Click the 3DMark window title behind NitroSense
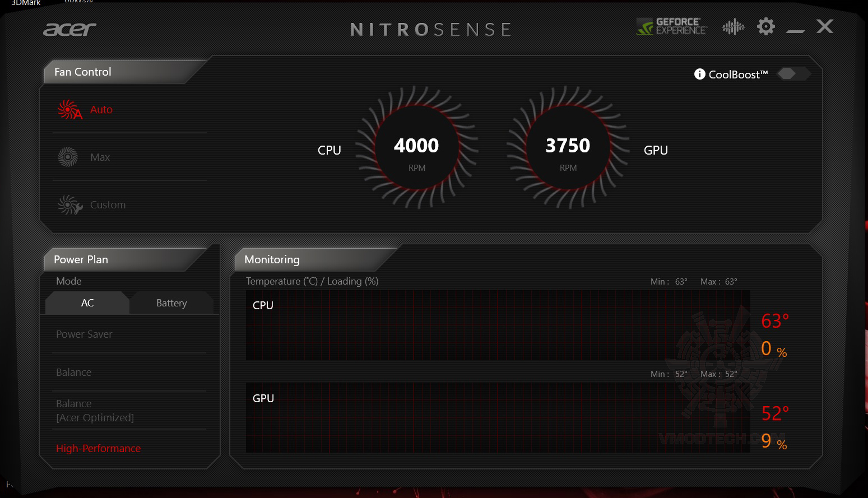The width and height of the screenshot is (868, 498). point(26,3)
